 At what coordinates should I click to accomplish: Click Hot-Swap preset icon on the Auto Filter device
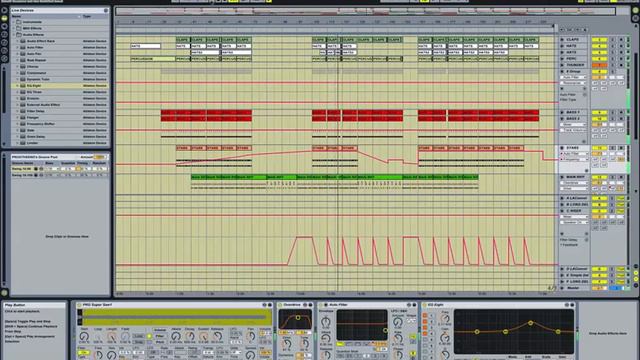pyautogui.click(x=409, y=305)
